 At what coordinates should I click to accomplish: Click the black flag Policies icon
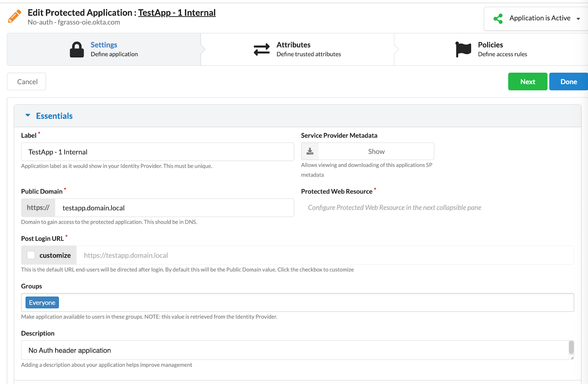[463, 49]
